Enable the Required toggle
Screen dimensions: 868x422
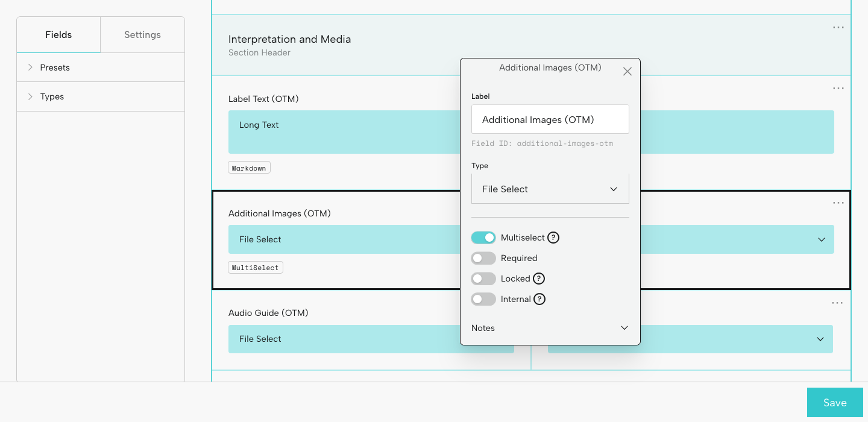(x=483, y=258)
